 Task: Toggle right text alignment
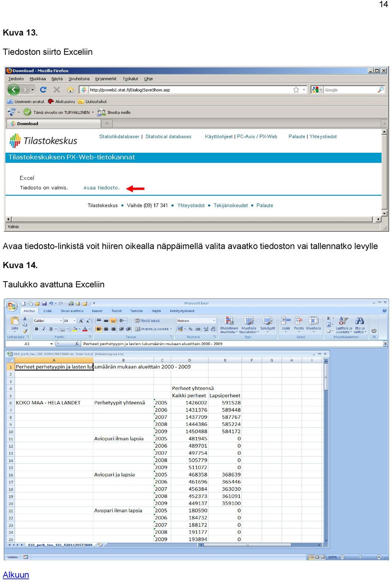coord(113,329)
